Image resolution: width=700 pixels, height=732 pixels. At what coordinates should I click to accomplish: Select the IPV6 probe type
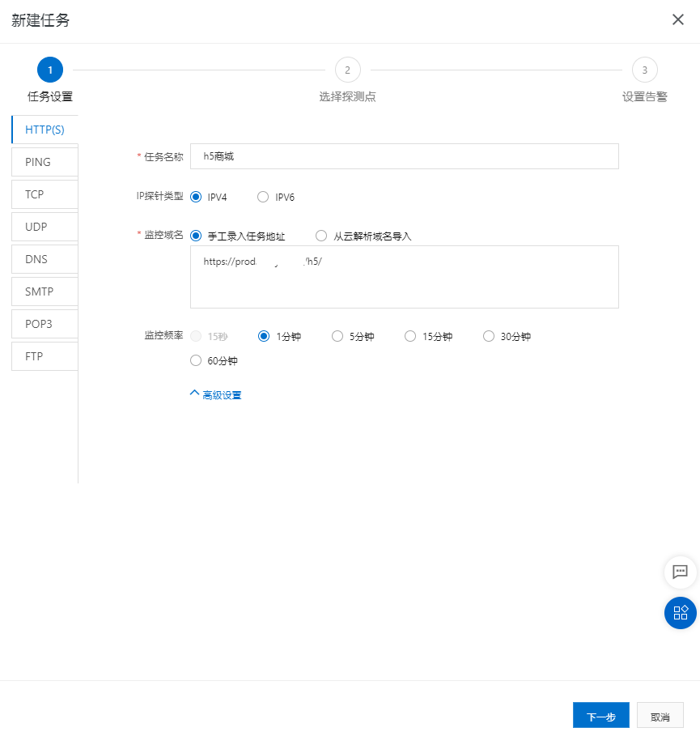pos(263,197)
